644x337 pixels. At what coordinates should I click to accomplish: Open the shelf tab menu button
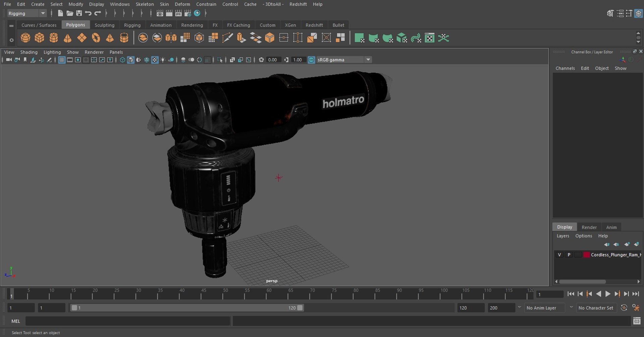point(11,26)
